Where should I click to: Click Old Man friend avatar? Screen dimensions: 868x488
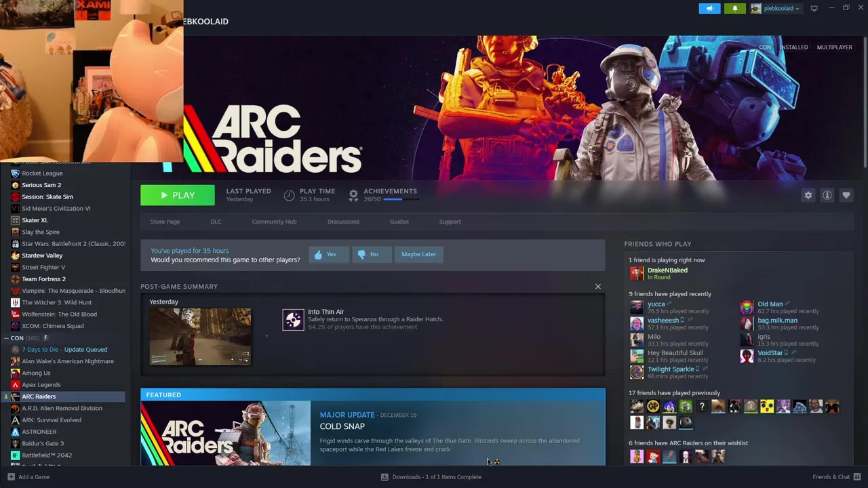(x=747, y=307)
